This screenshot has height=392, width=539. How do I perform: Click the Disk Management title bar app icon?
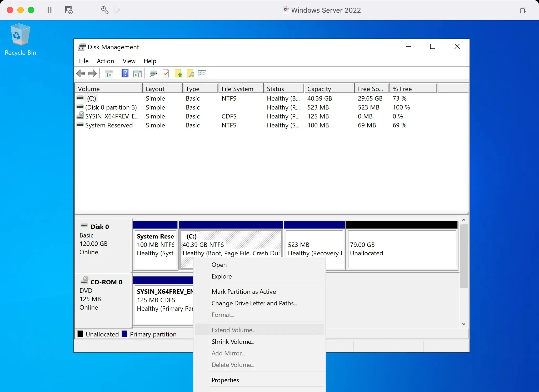pyautogui.click(x=82, y=47)
